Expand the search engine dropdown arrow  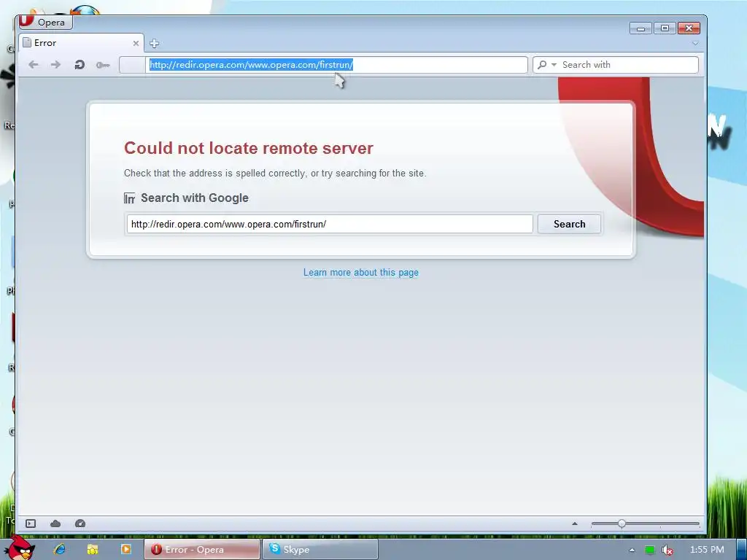pos(554,65)
